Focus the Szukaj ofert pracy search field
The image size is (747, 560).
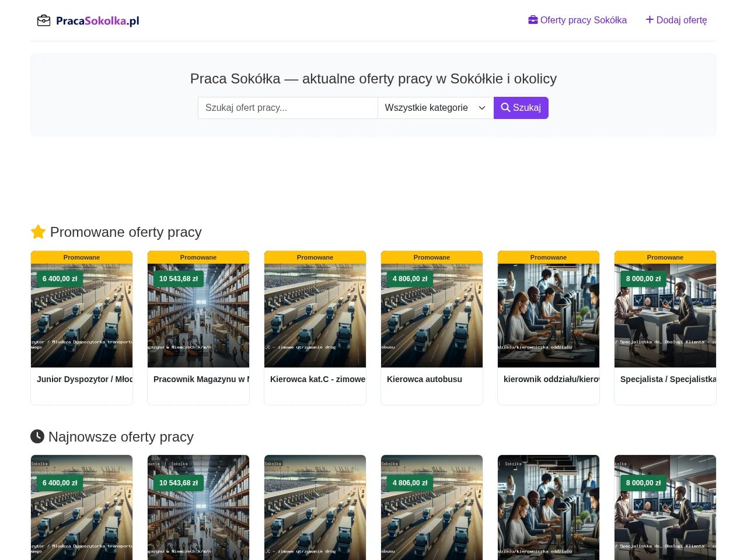(288, 108)
